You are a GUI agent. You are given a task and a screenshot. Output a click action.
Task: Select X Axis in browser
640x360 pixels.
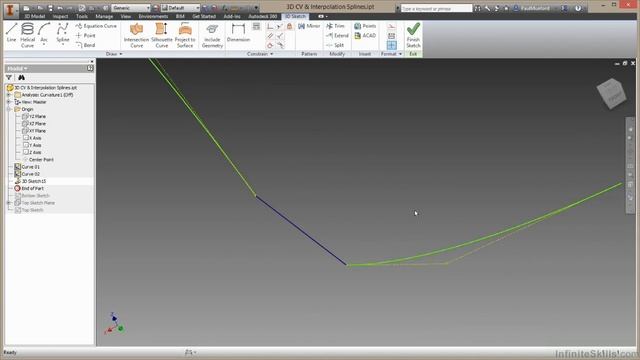32,138
